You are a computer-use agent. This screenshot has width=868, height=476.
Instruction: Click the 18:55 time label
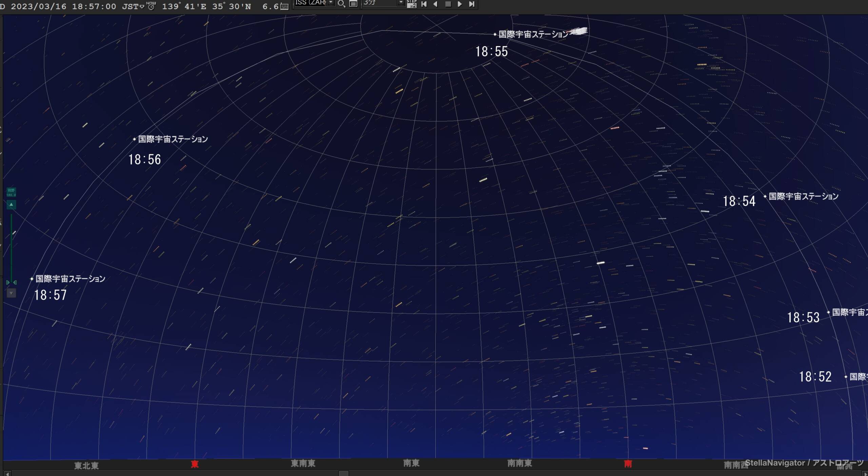click(x=491, y=51)
